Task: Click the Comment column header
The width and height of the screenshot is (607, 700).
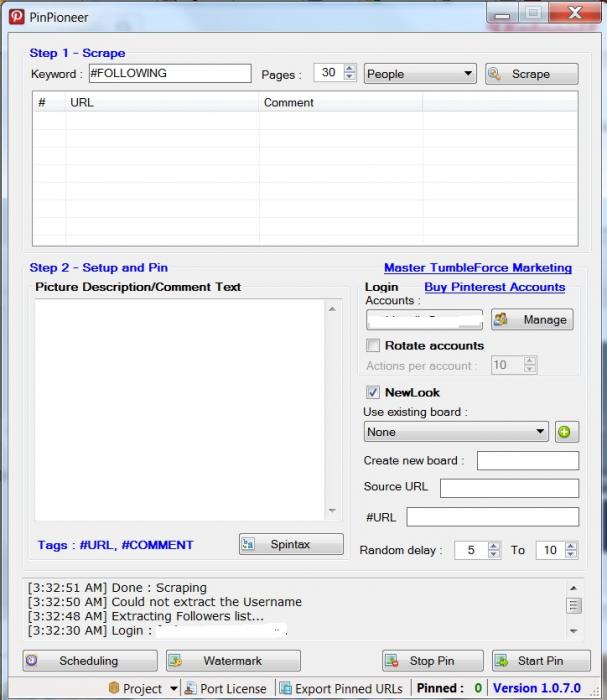Action: tap(341, 103)
